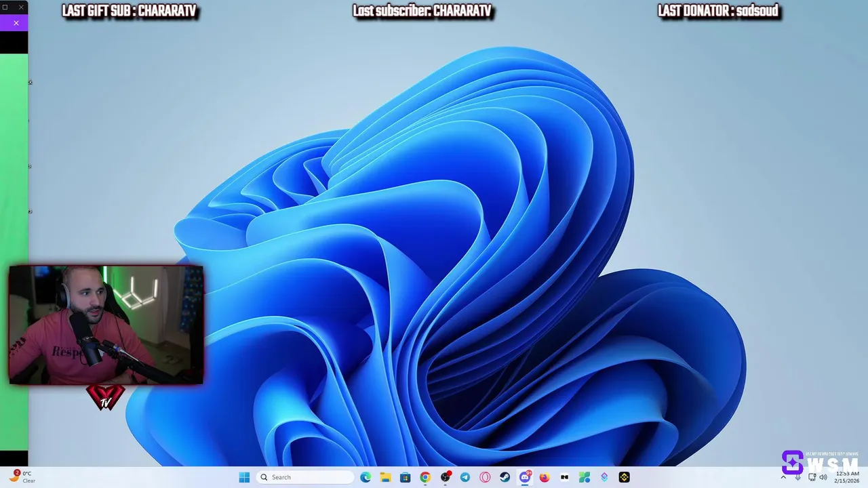Open network settings from the system tray
Screen dimensions: 868x488
click(x=812, y=477)
